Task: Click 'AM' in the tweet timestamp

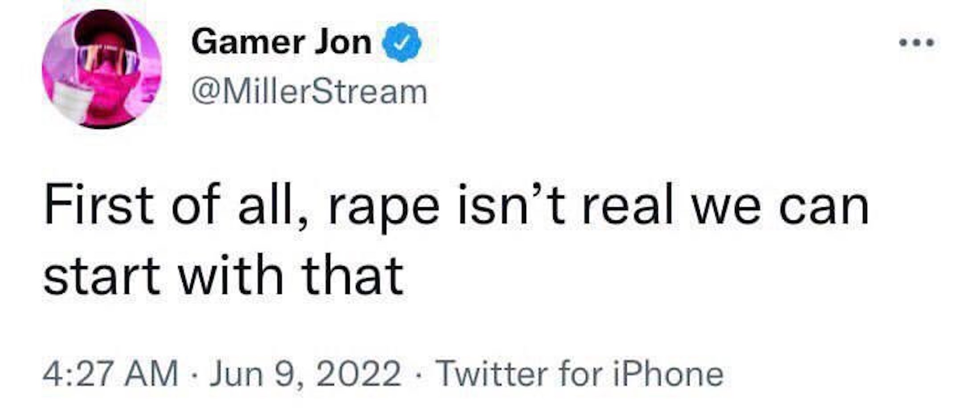Action: (151, 374)
